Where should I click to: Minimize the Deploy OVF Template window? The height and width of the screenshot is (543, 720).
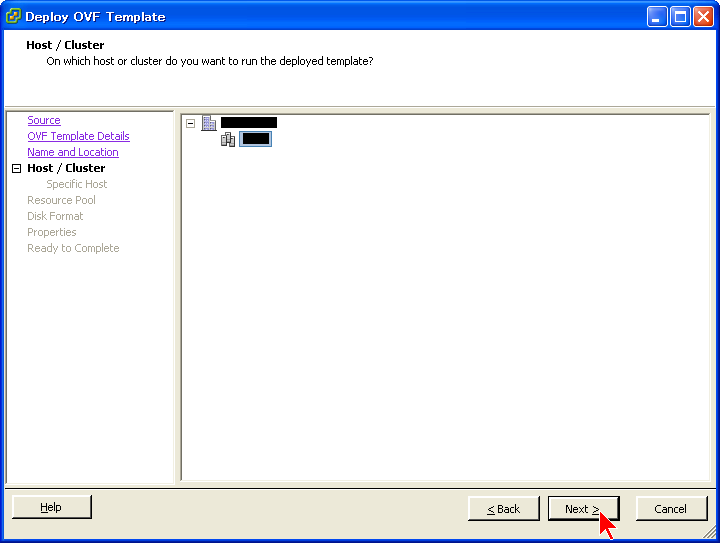coord(657,17)
